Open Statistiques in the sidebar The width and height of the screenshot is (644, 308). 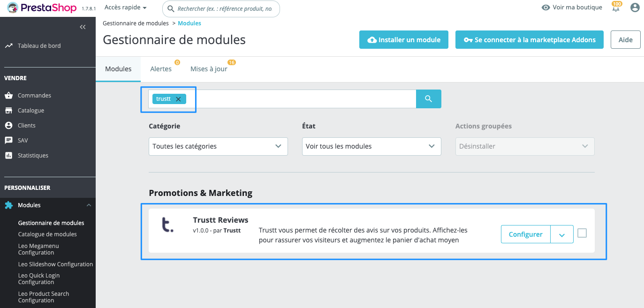pyautogui.click(x=33, y=155)
